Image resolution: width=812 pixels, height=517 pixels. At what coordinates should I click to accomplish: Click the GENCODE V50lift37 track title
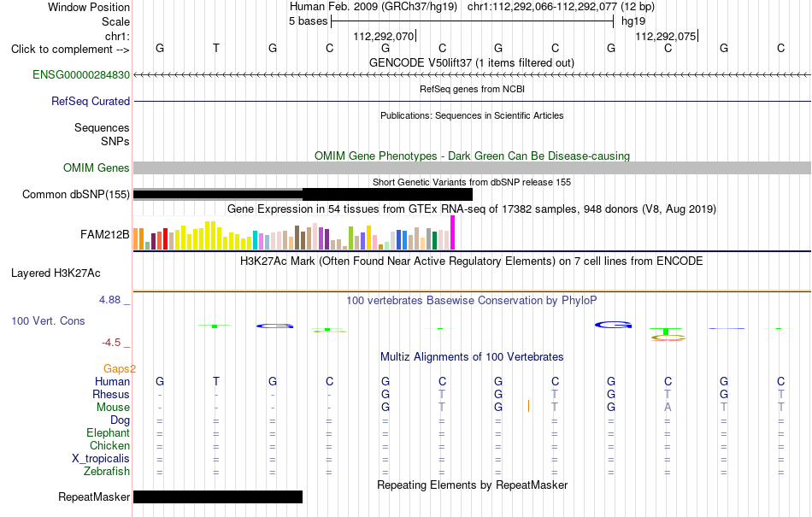click(472, 62)
